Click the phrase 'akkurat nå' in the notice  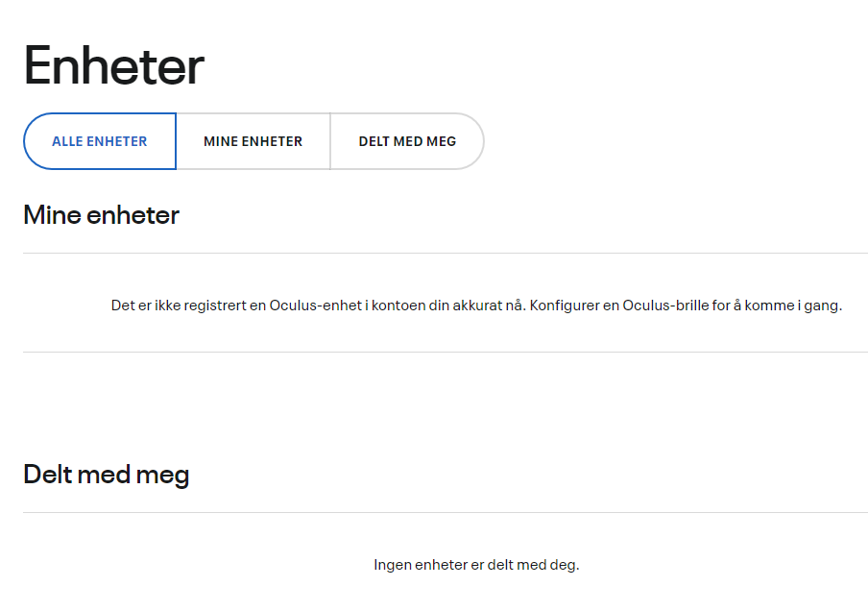[x=488, y=305]
